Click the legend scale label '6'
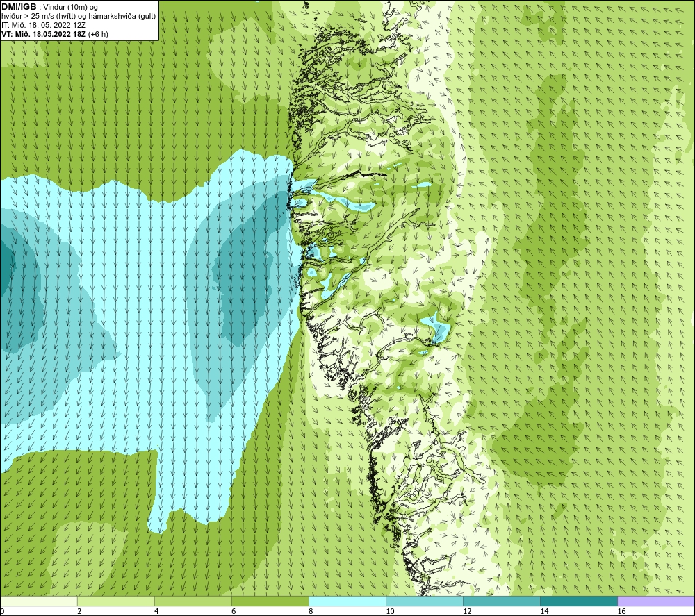Viewport: 695px width, 616px height. coord(234,612)
